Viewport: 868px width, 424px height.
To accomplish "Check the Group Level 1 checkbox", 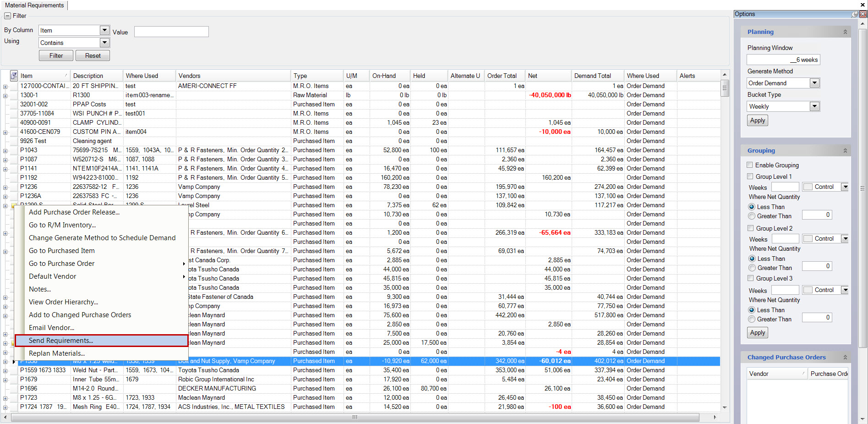I will click(750, 176).
